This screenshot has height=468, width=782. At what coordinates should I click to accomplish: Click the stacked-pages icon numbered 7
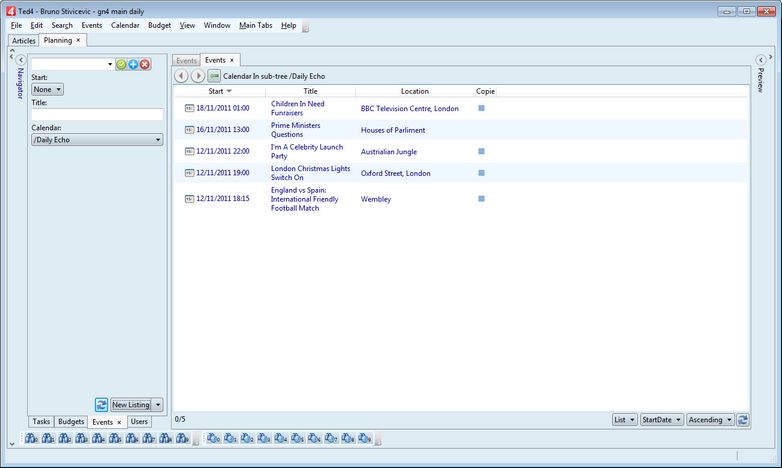click(x=331, y=439)
